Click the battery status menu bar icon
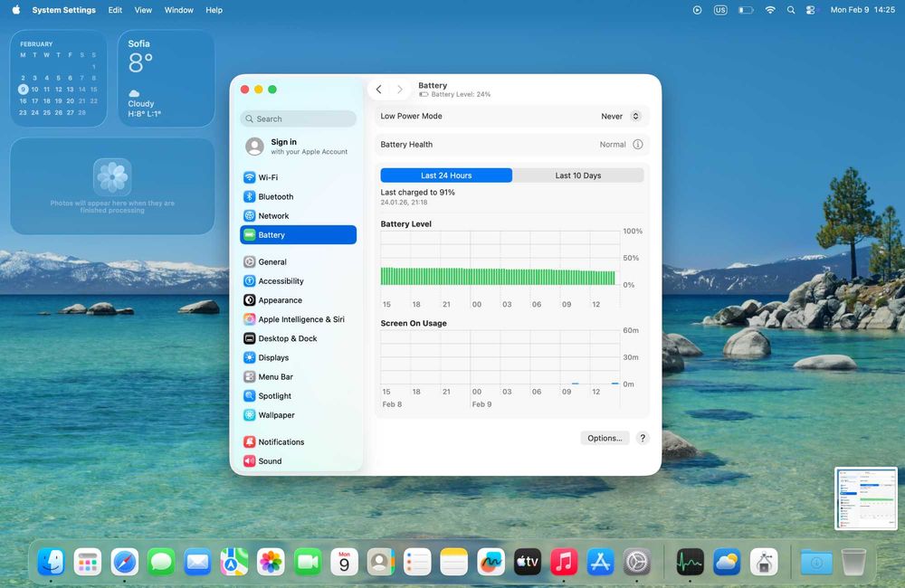The image size is (905, 588). pos(746,10)
